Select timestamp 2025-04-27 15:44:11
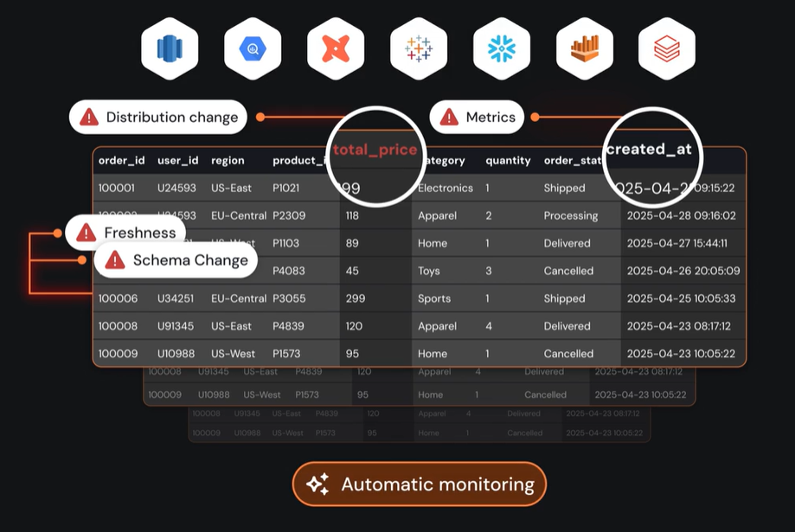The image size is (795, 532). click(x=677, y=243)
